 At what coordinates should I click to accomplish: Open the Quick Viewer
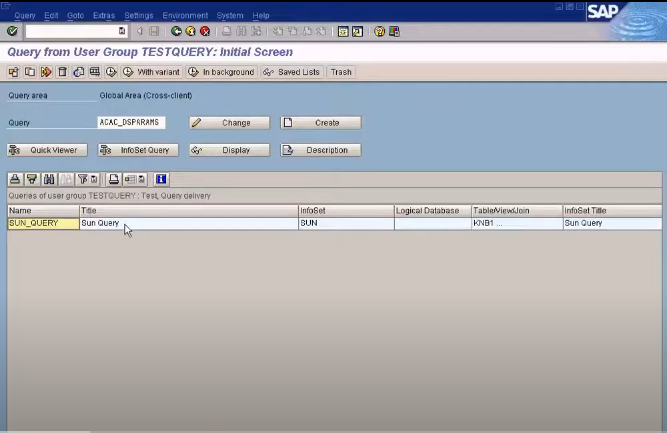pos(47,150)
